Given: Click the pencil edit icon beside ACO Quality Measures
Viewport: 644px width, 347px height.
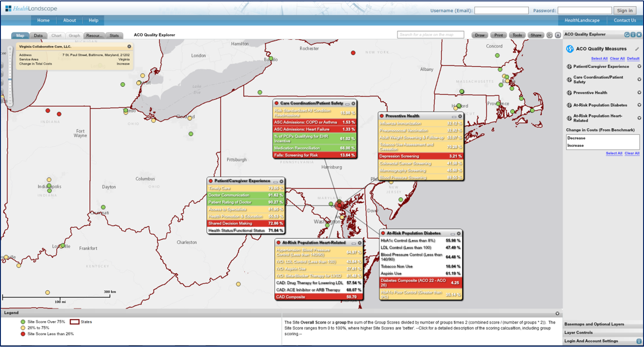Looking at the screenshot, I should 637,49.
